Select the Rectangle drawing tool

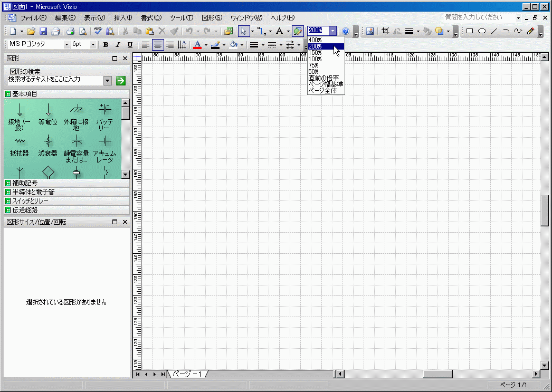click(469, 31)
